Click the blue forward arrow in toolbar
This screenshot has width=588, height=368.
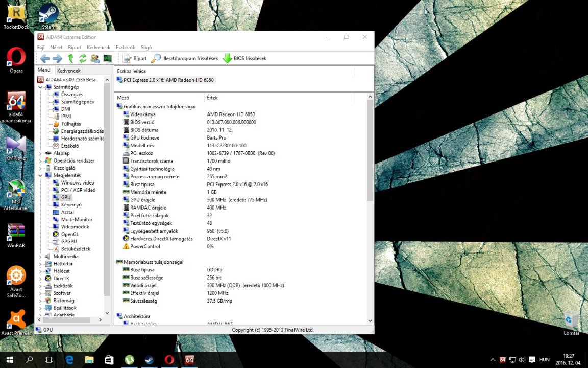57,58
